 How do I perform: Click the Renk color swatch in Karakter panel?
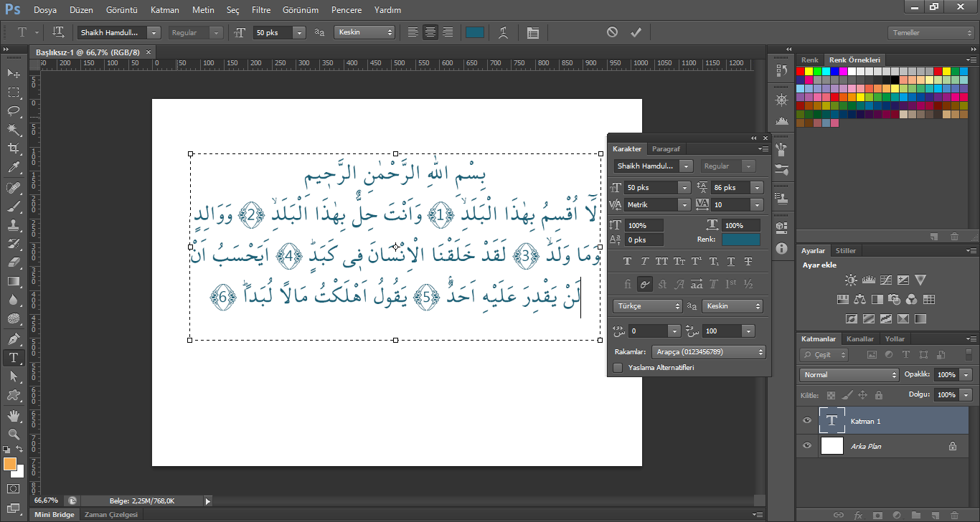coord(740,239)
